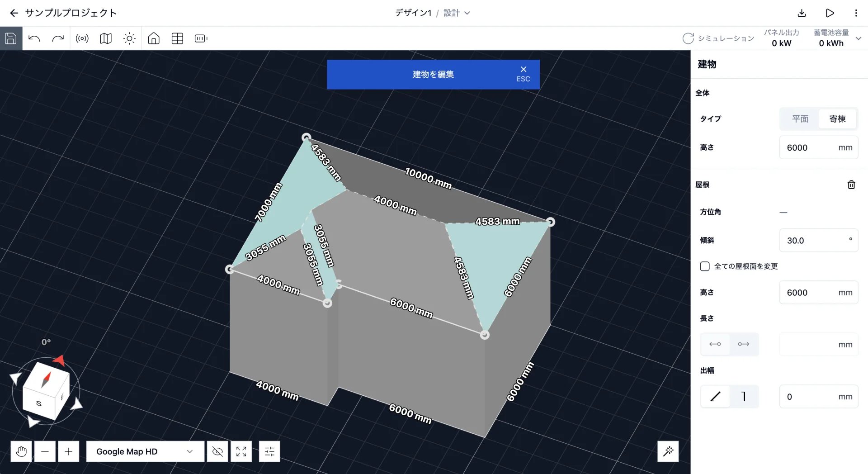Open the three-dot more options menu
This screenshot has height=474, width=868.
point(856,13)
